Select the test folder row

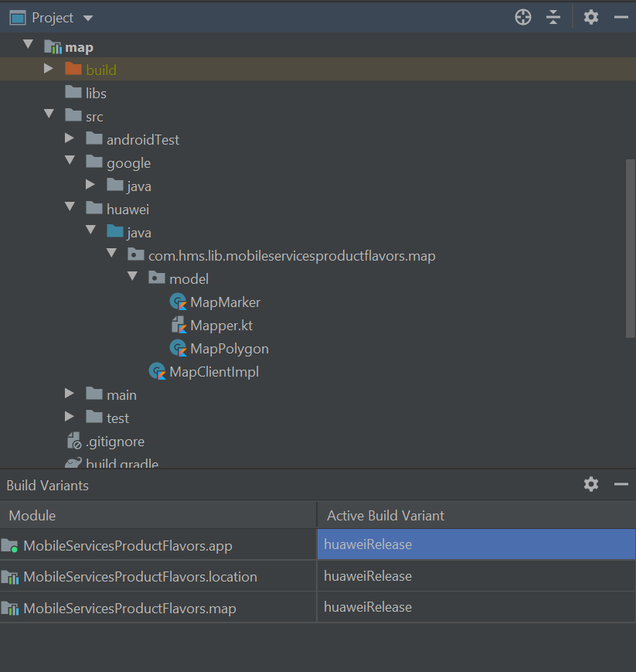[x=318, y=418]
